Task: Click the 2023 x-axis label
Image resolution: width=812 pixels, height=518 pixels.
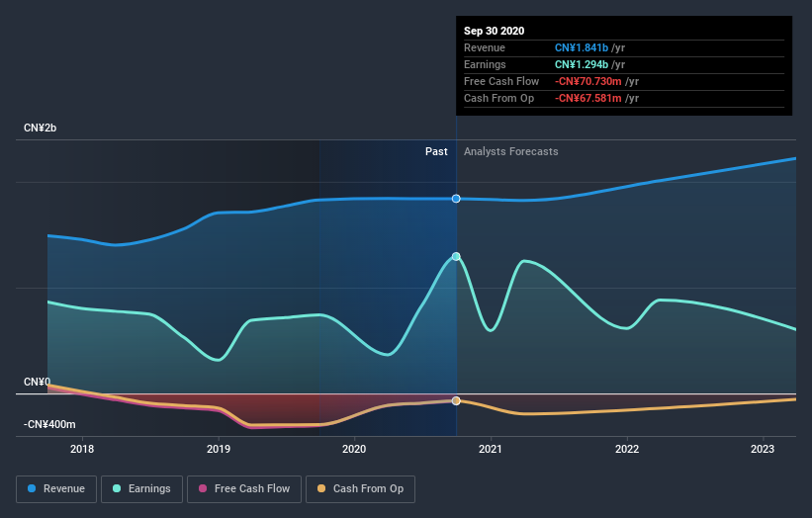Action: (763, 449)
